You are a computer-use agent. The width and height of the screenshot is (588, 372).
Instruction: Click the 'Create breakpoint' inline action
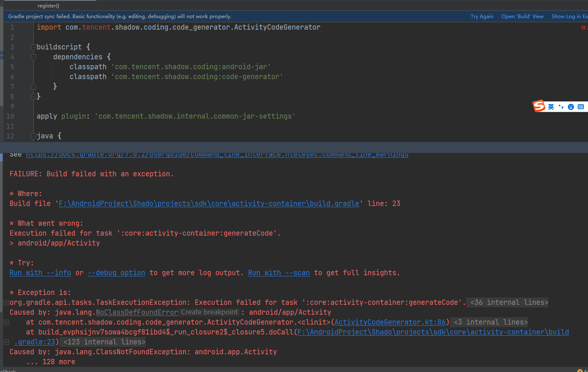tap(209, 312)
